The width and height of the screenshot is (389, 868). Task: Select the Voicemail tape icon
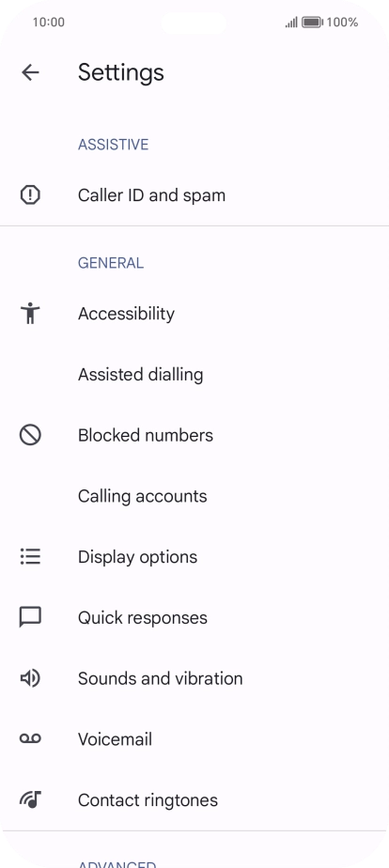click(30, 738)
